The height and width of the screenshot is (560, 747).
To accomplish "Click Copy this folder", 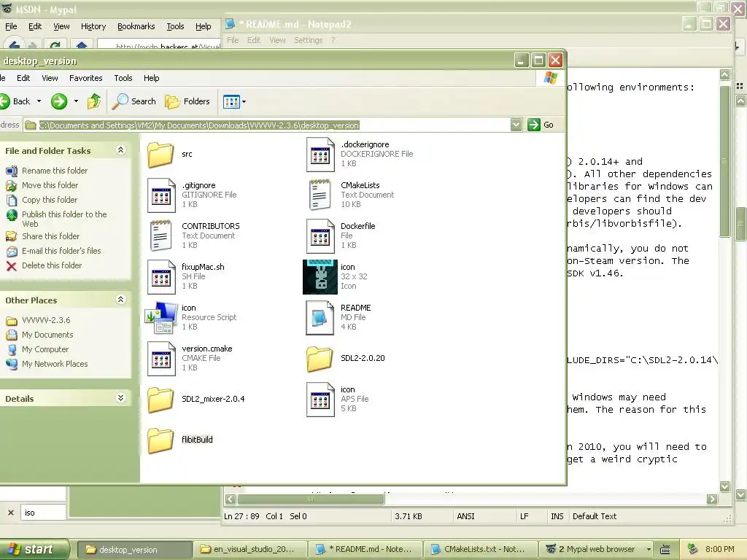I will [x=50, y=200].
